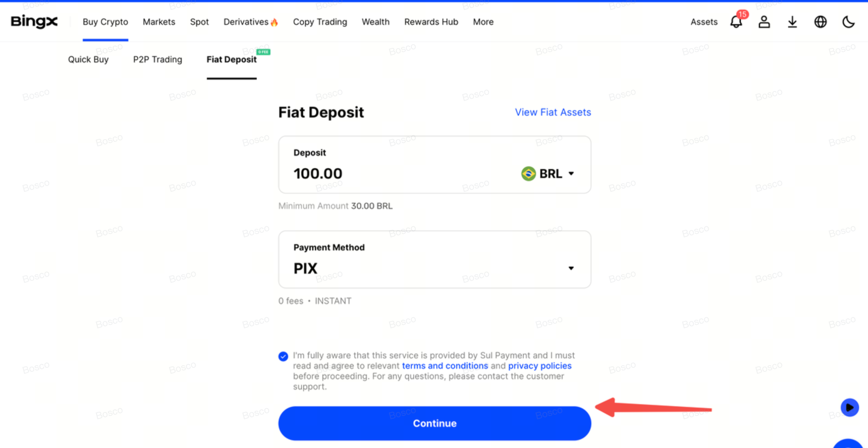Click the download app icon
The image size is (868, 448).
click(792, 22)
